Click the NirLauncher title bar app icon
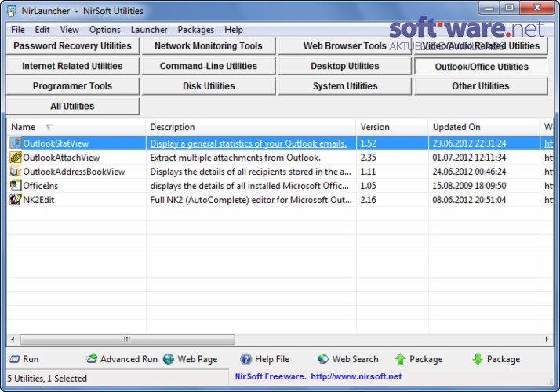560x392 pixels. click(12, 11)
